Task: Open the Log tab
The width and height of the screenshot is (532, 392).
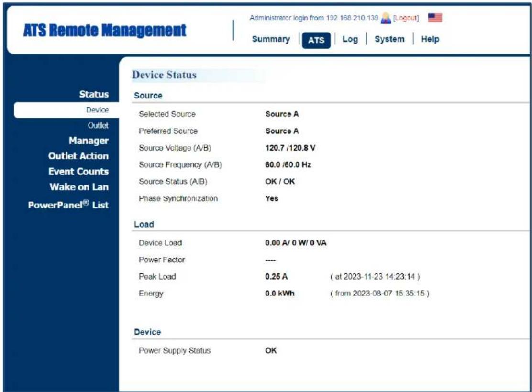Action: (x=350, y=39)
